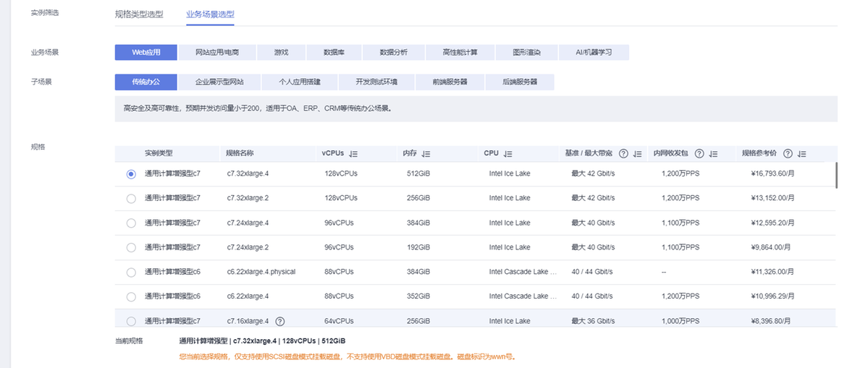Image resolution: width=868 pixels, height=368 pixels.
Task: Click 512GiB memory cell
Action: point(418,174)
